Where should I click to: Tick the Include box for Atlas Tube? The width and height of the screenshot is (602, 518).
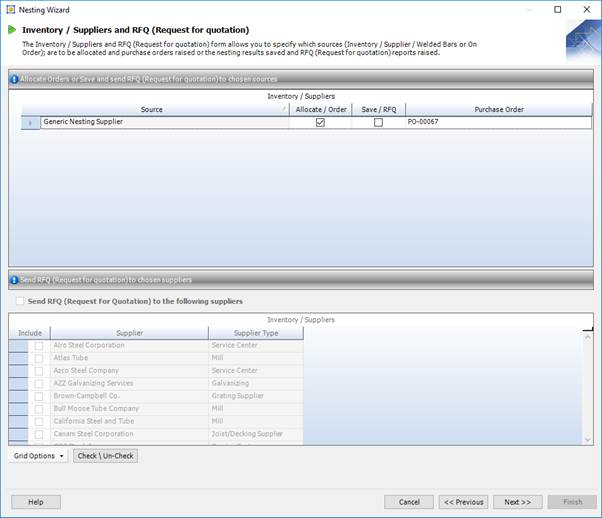(39, 358)
